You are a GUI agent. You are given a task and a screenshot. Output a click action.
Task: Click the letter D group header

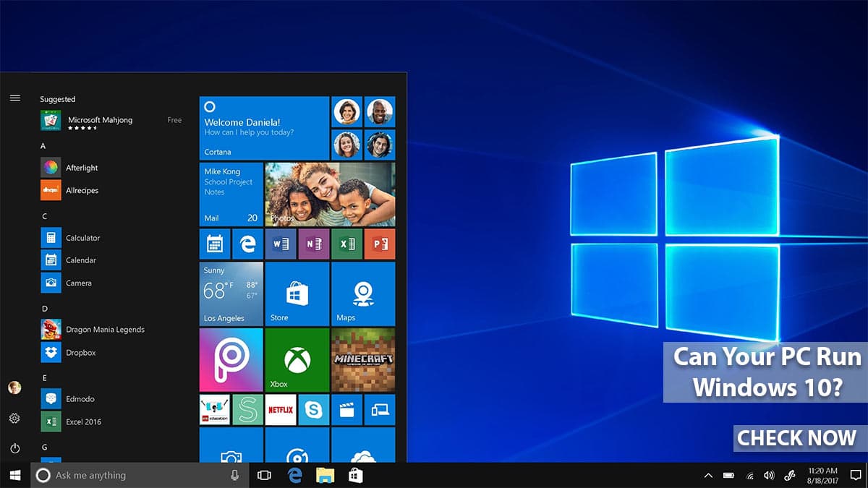(45, 309)
